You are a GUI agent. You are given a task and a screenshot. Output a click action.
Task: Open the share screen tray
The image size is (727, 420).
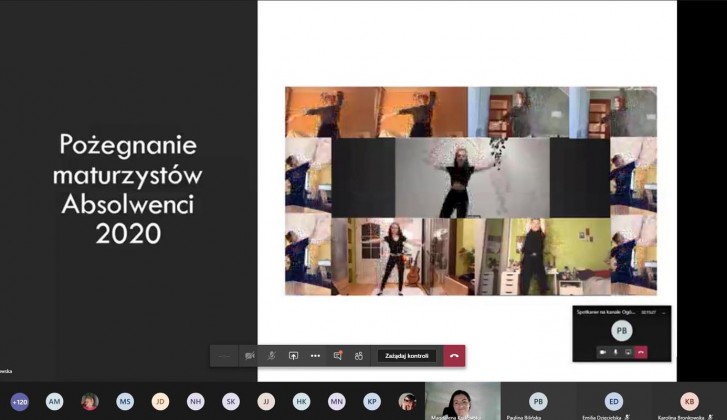293,355
